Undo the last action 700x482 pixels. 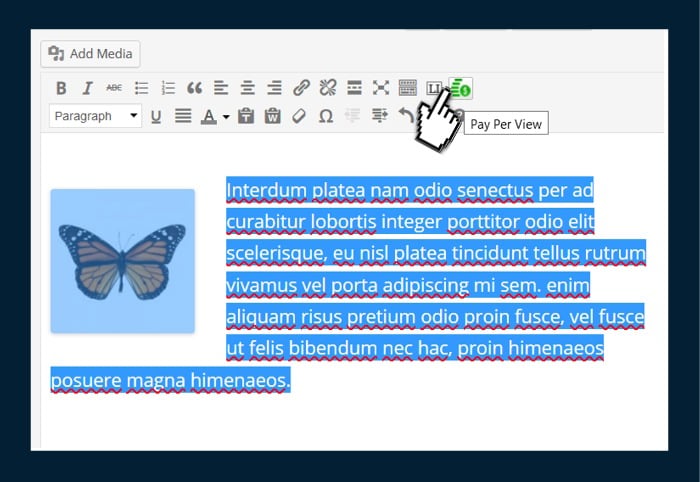tap(405, 115)
